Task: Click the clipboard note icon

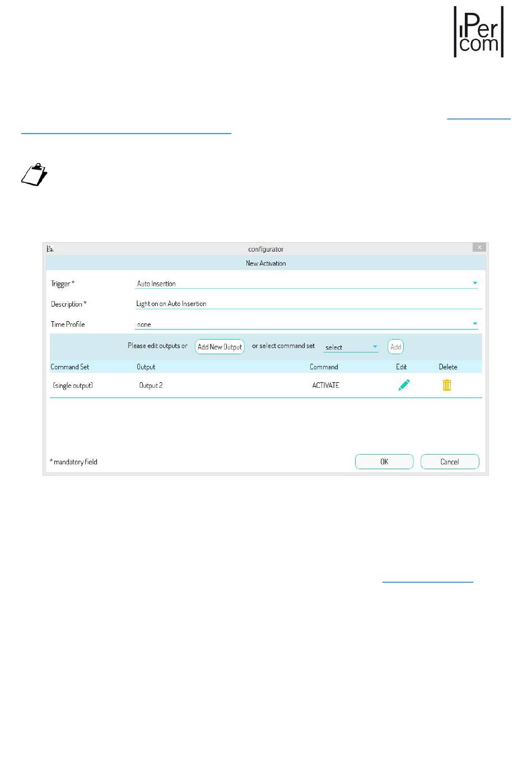Action: coord(34,174)
